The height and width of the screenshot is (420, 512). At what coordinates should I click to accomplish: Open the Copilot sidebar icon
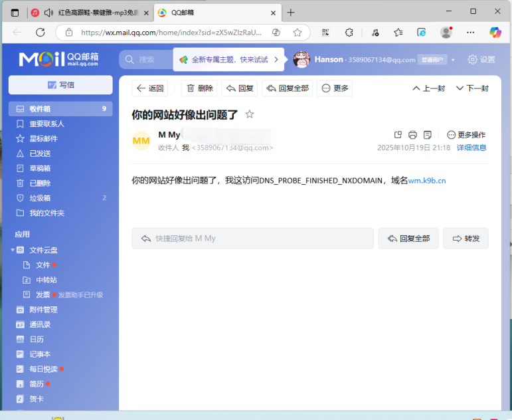tap(495, 33)
